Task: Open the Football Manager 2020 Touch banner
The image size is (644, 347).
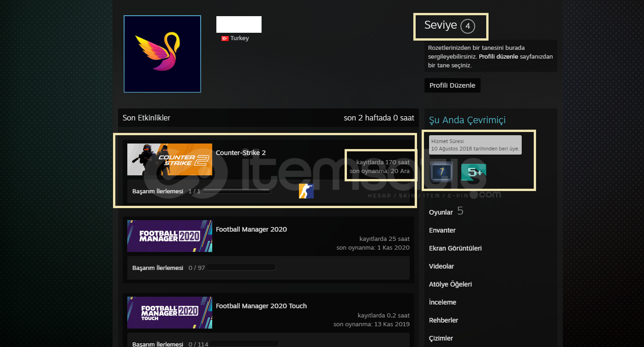Action: [x=170, y=312]
